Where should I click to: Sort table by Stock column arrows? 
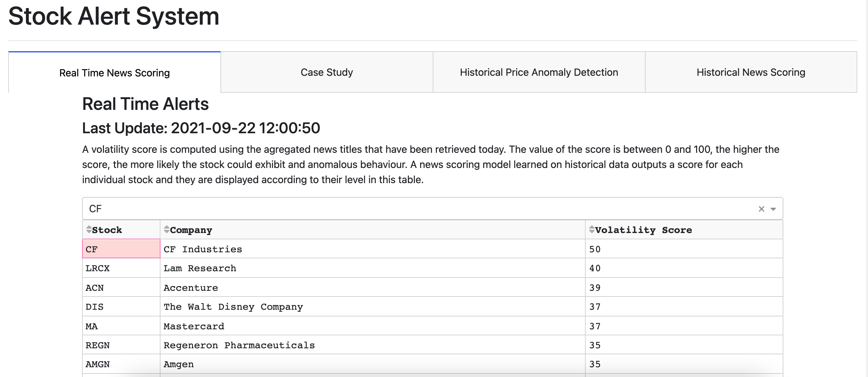click(x=89, y=230)
